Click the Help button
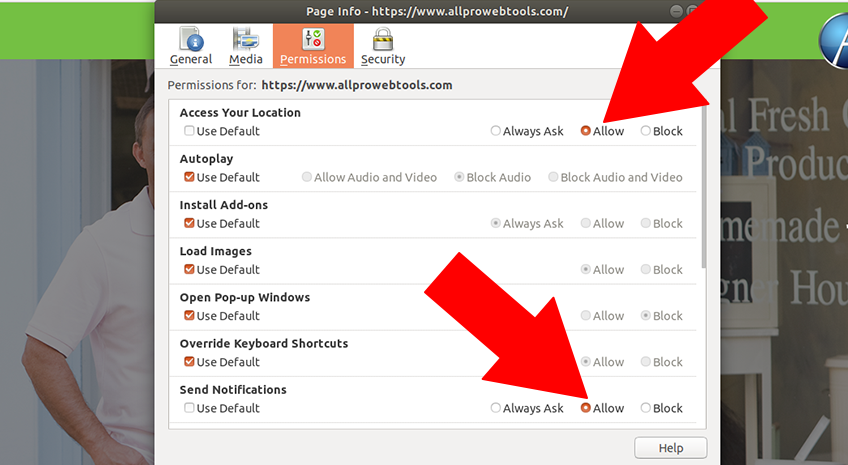The image size is (848, 465). point(671,448)
